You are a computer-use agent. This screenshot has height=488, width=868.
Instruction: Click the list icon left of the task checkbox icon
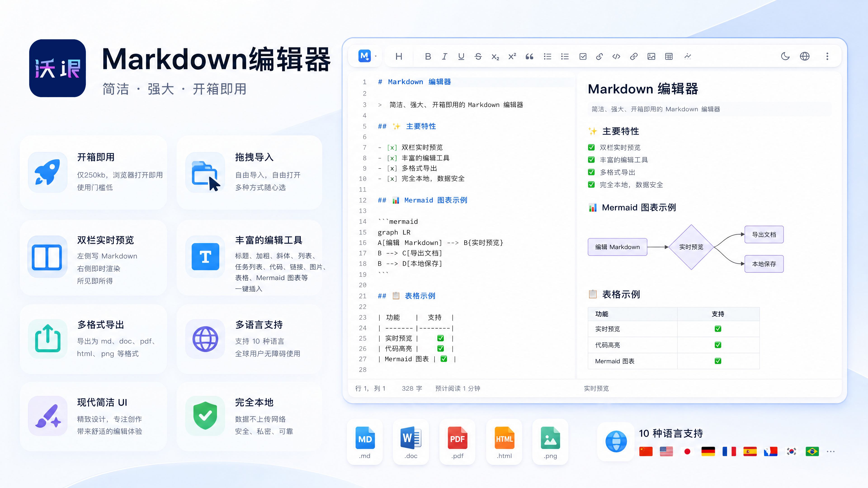(565, 56)
